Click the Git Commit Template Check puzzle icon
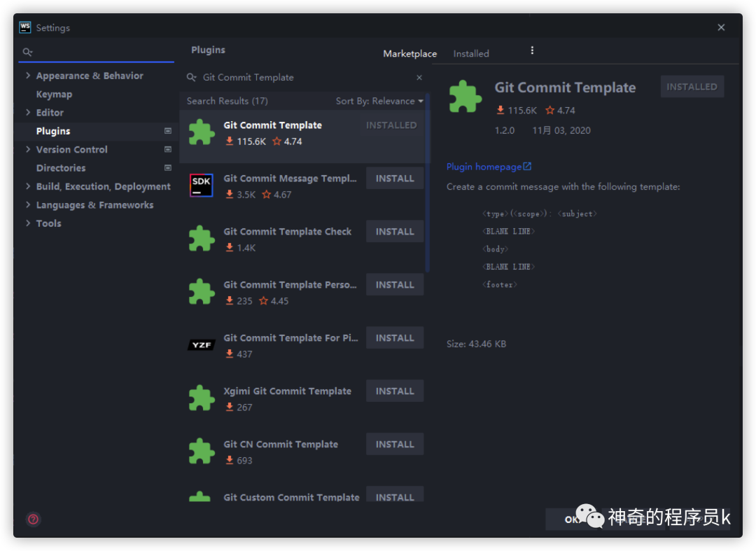756x551 pixels. [202, 238]
